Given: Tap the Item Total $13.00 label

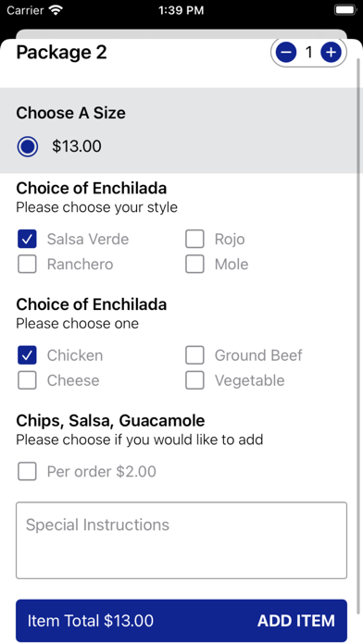Looking at the screenshot, I should pos(91,621).
